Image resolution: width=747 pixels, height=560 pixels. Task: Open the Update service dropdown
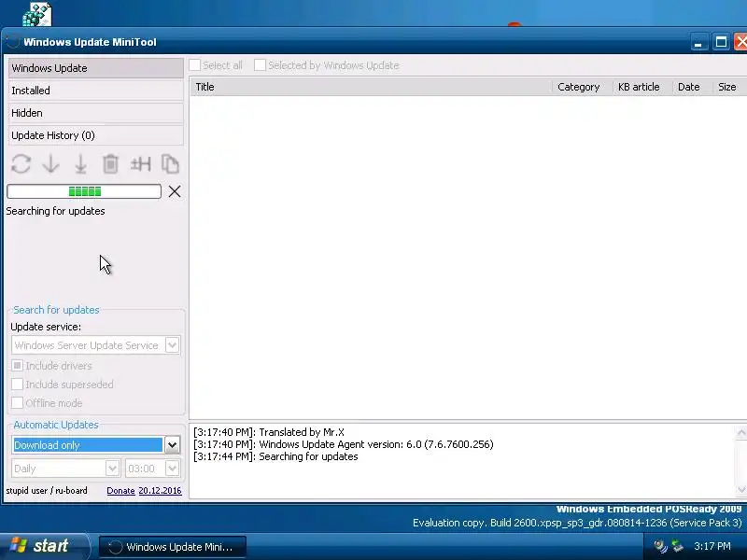tap(96, 345)
